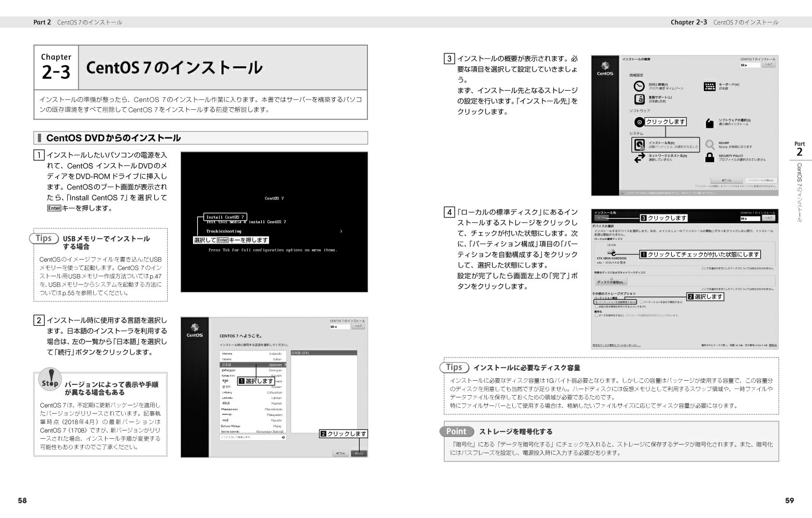Select Íslenska Icelandic language row
Image resolution: width=812 pixels, height=518 pixels.
click(x=253, y=354)
